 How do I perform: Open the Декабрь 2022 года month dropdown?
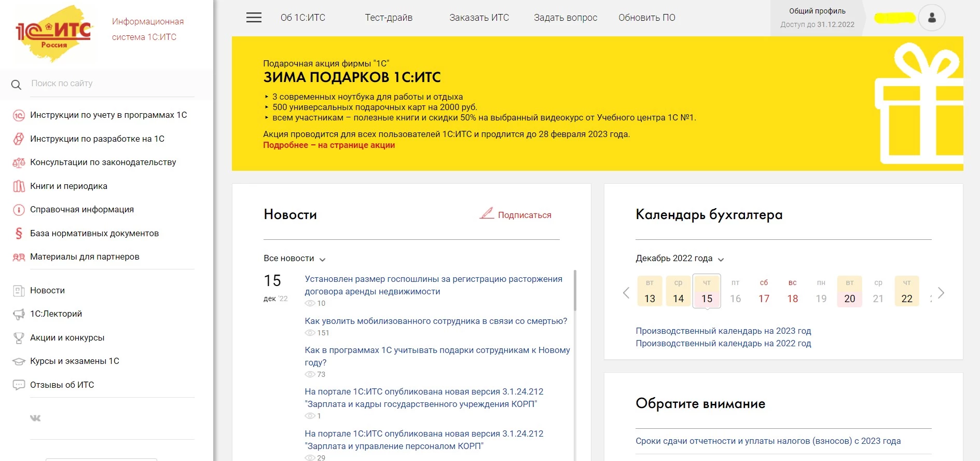[680, 259]
